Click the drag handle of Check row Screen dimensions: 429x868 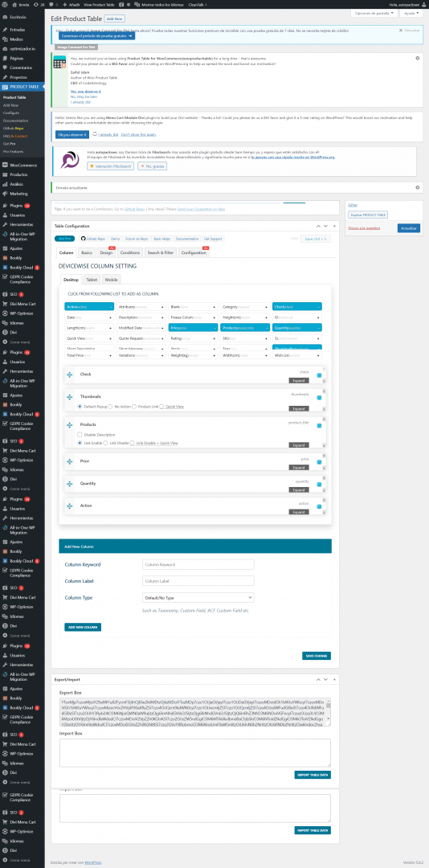(x=70, y=375)
